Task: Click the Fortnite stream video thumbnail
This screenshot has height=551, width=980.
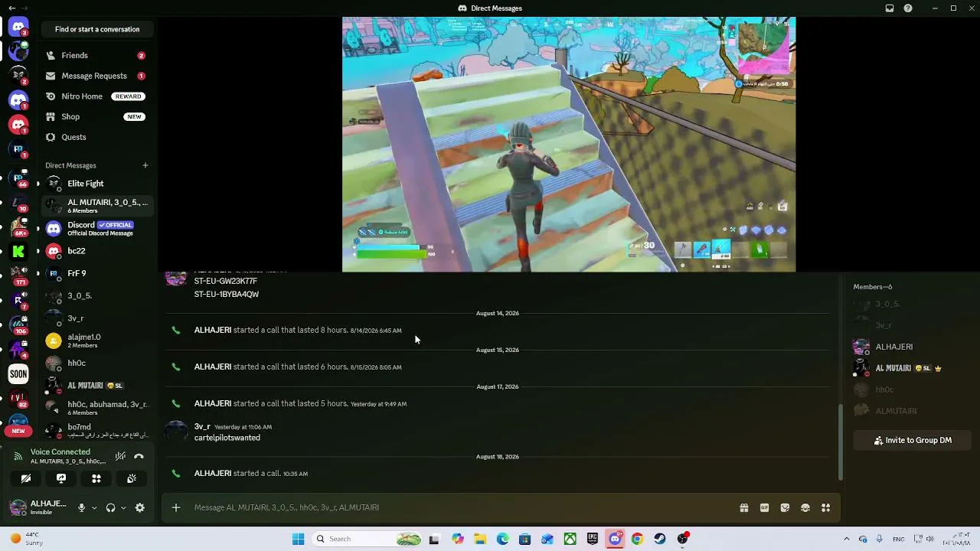Action: coord(569,145)
